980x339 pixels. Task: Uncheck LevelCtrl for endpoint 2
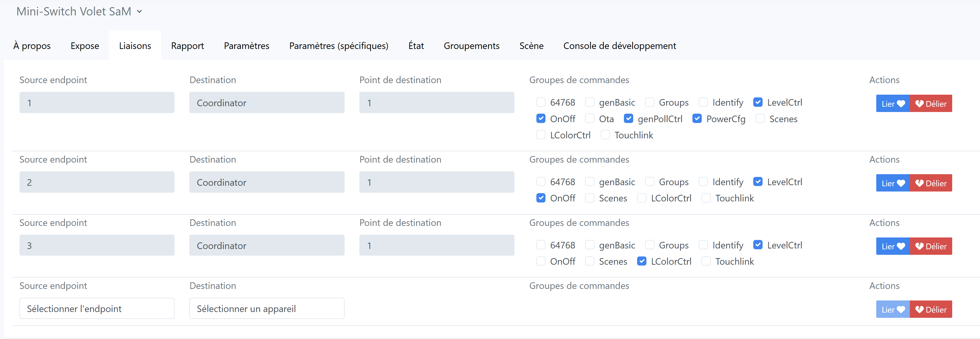click(x=758, y=182)
